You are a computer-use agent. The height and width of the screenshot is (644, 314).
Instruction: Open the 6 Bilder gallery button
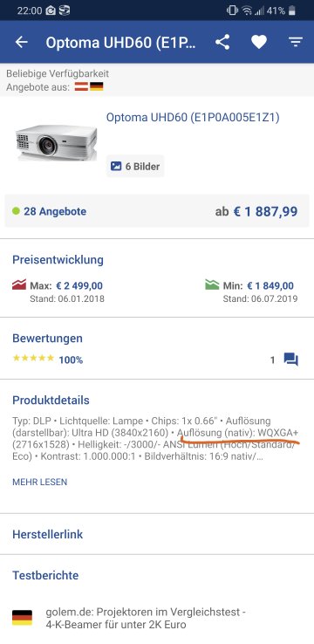coord(135,167)
